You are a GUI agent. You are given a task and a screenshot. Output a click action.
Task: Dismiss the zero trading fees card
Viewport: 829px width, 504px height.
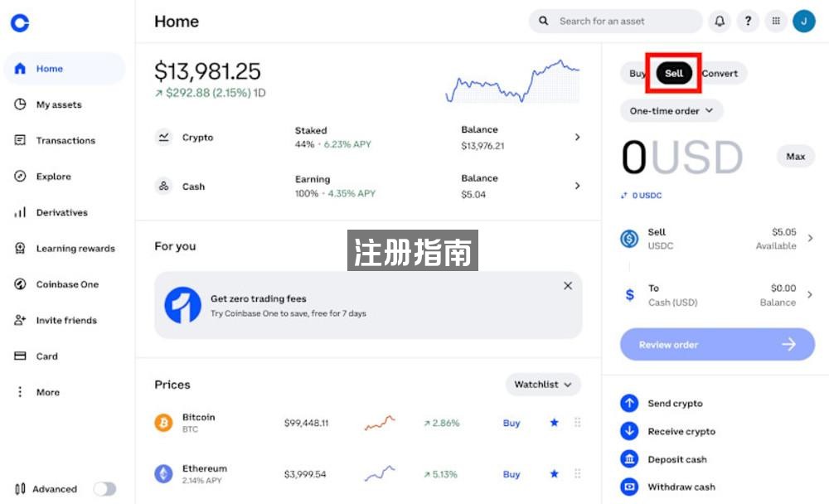[568, 286]
